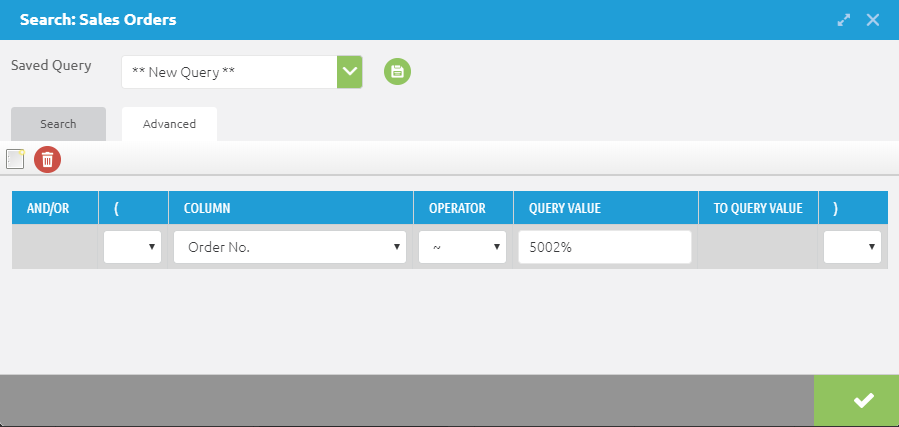Expand the Order No. column dropdown
The image size is (899, 427).
click(290, 247)
